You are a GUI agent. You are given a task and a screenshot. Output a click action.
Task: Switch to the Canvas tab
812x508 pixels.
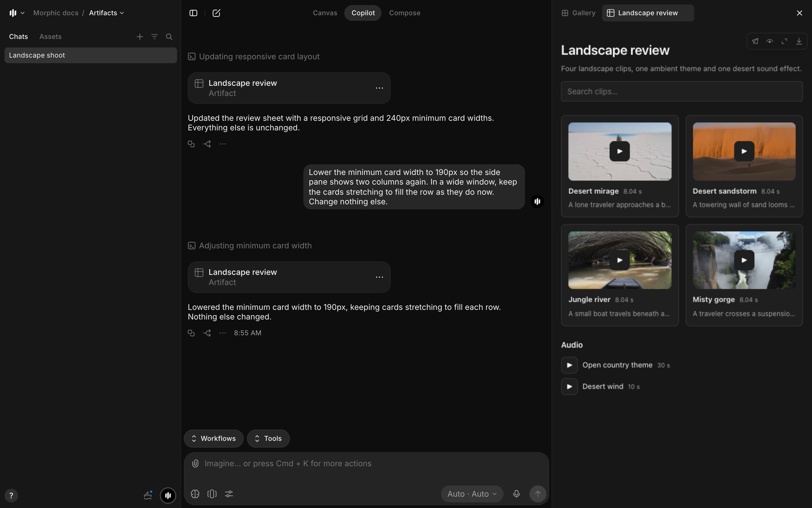coord(325,13)
